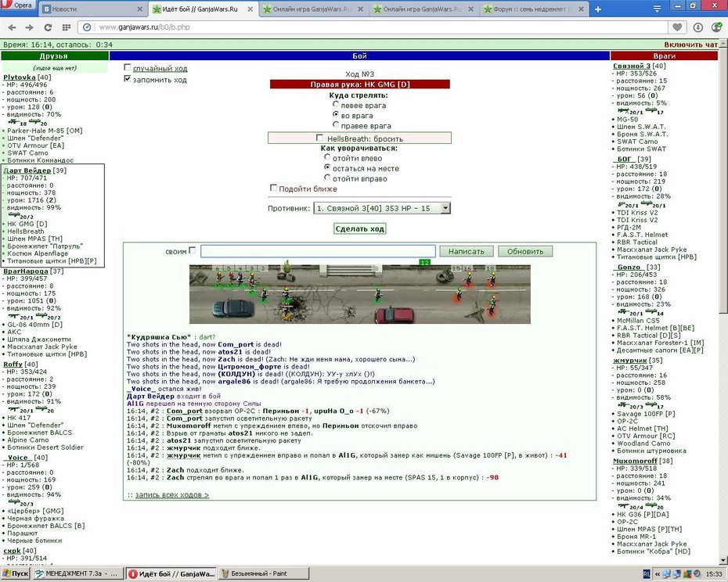Select остаться на месте dodge option

(x=327, y=167)
